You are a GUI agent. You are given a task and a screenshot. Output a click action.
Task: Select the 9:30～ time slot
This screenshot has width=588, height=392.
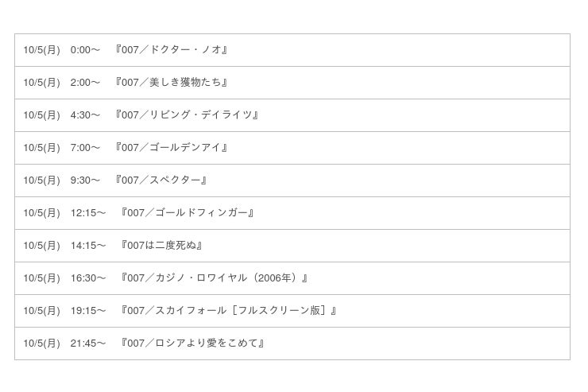[x=85, y=180]
